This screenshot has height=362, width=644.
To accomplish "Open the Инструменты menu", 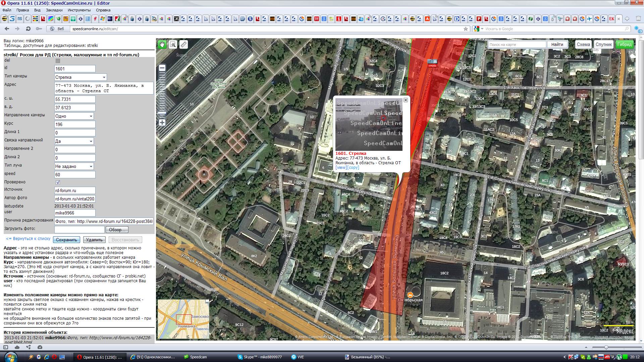I will [79, 10].
